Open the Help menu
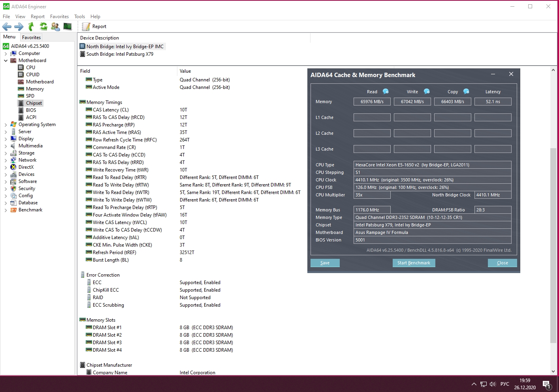This screenshot has height=392, width=559. [x=95, y=17]
